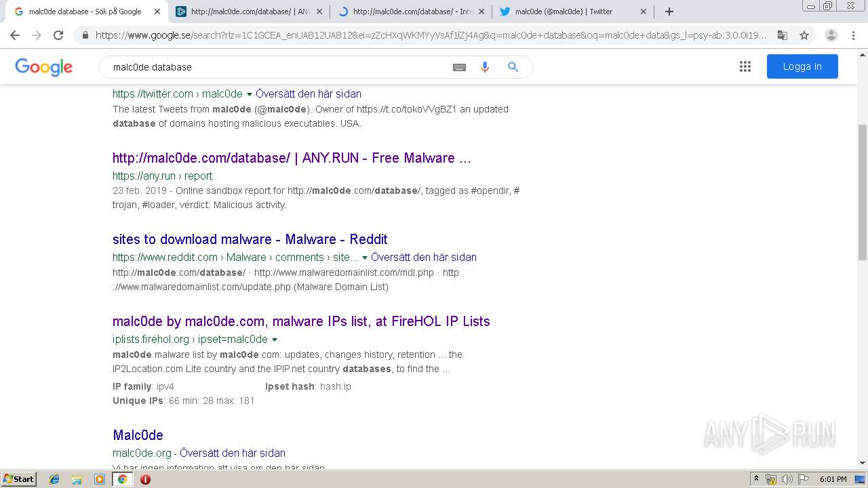This screenshot has height=488, width=868.
Task: Click the https://any.run › report URL text
Action: [162, 176]
